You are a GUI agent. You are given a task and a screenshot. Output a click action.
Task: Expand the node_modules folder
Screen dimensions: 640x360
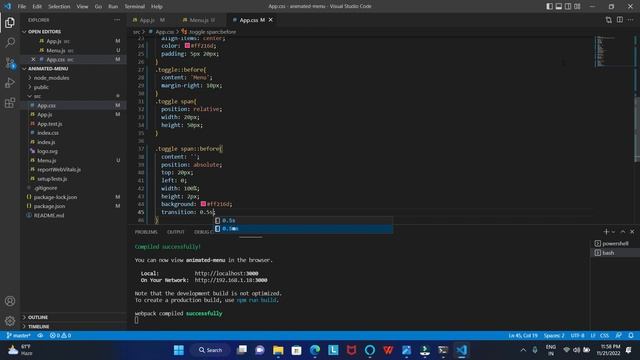tap(51, 78)
